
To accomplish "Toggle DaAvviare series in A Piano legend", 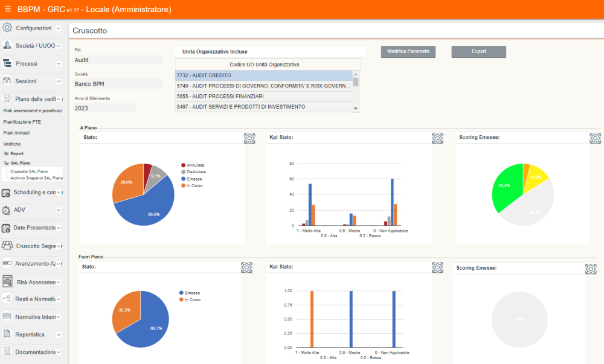I will [x=195, y=172].
